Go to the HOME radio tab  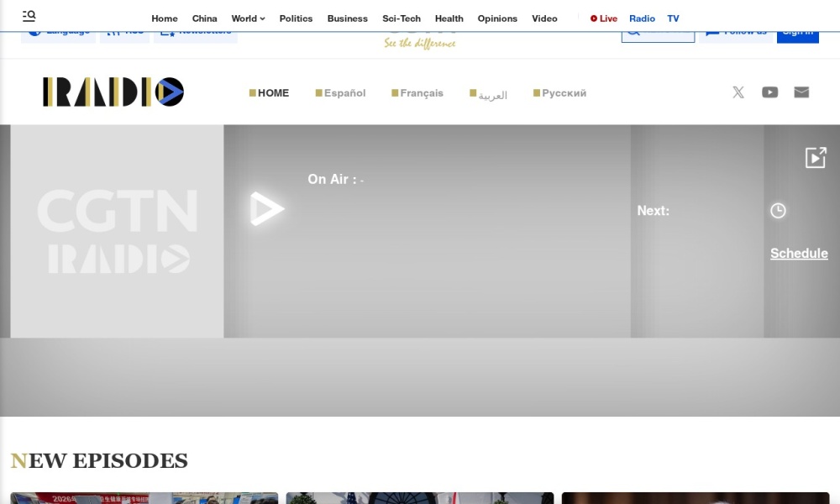270,93
